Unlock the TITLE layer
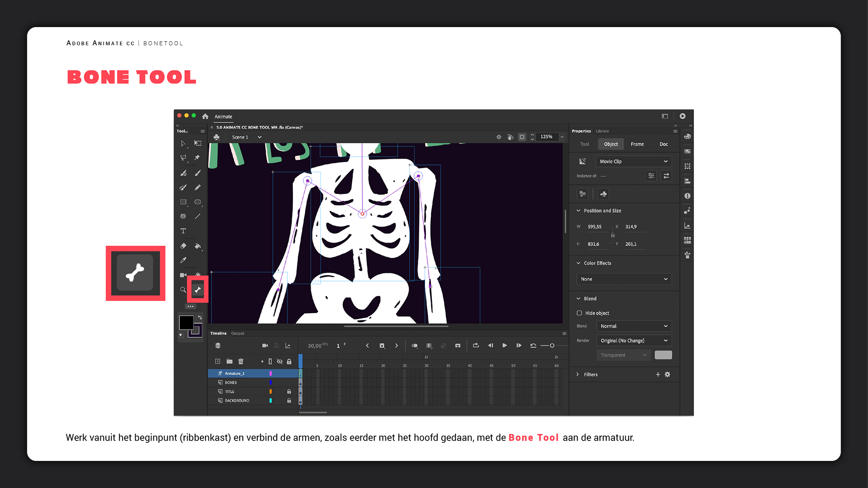 [289, 392]
